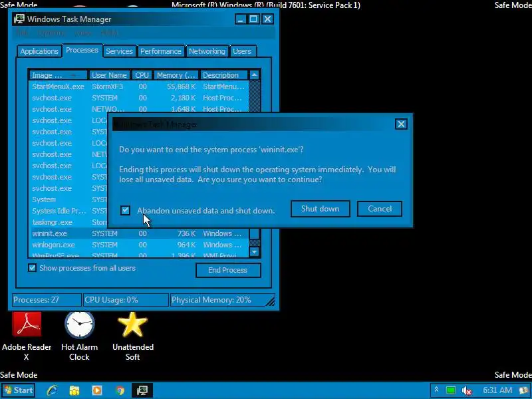Show hidden tray icons arrow

pos(437,390)
